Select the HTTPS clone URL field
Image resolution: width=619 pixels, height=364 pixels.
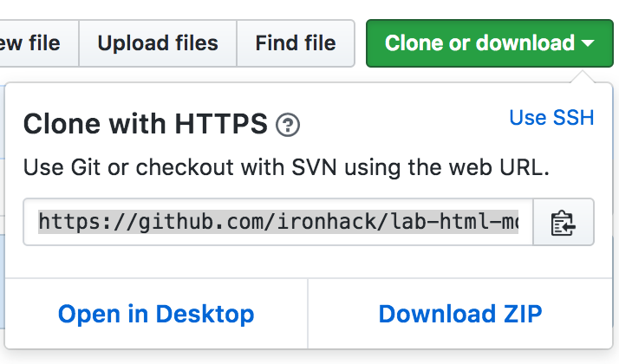pyautogui.click(x=277, y=223)
